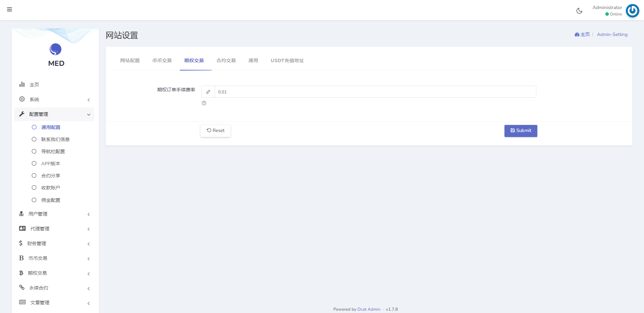644x313 pixels.
Task: Select 联系我们信息 in the sidebar
Action: pyautogui.click(x=55, y=139)
